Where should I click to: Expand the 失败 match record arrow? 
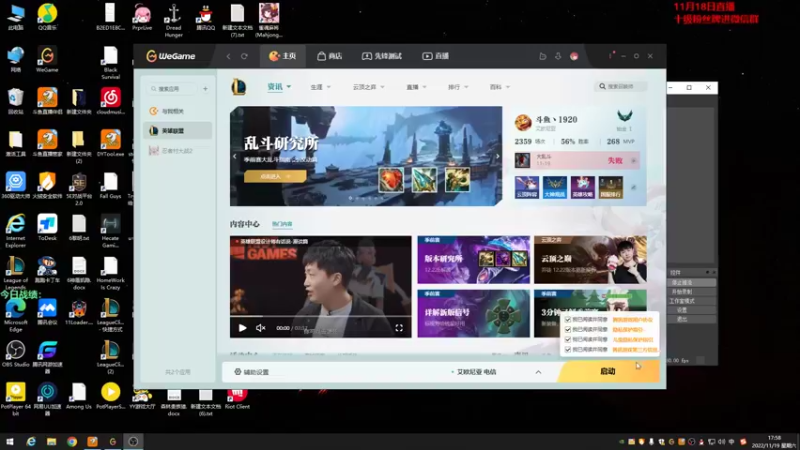coord(634,161)
